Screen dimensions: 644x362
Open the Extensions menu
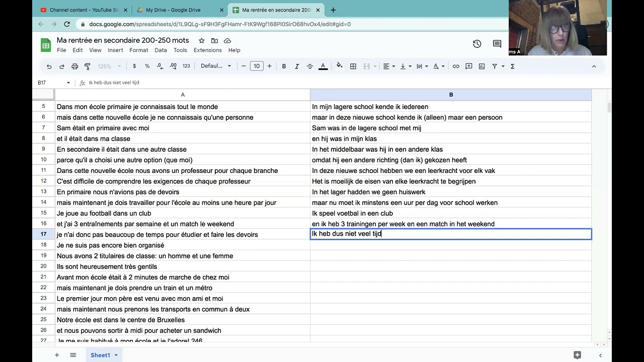pos(208,50)
